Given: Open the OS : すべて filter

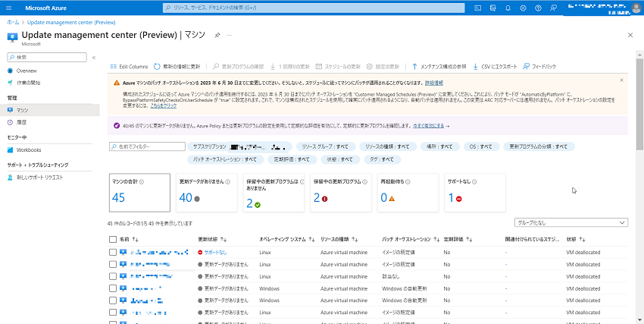Looking at the screenshot, I should [482, 146].
